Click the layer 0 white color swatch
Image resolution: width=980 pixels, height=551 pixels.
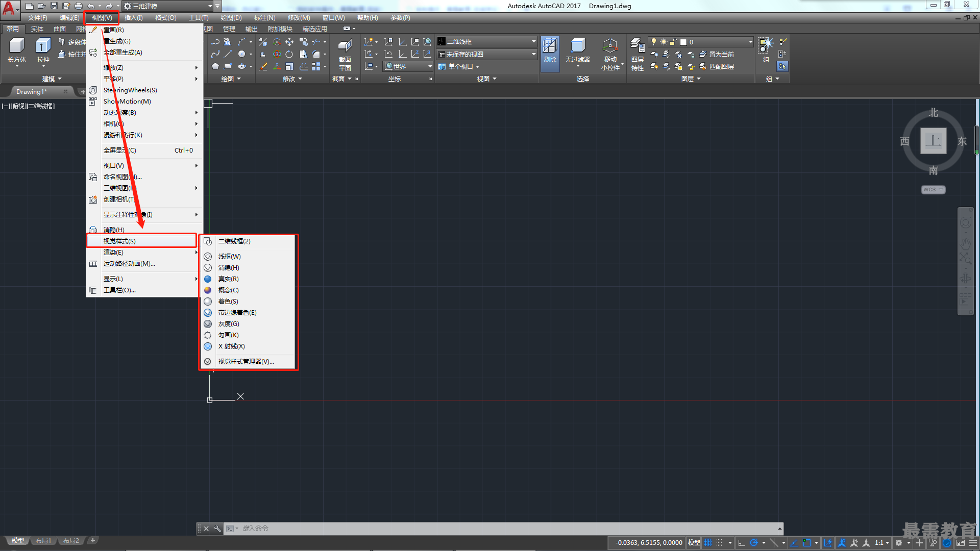tap(683, 42)
